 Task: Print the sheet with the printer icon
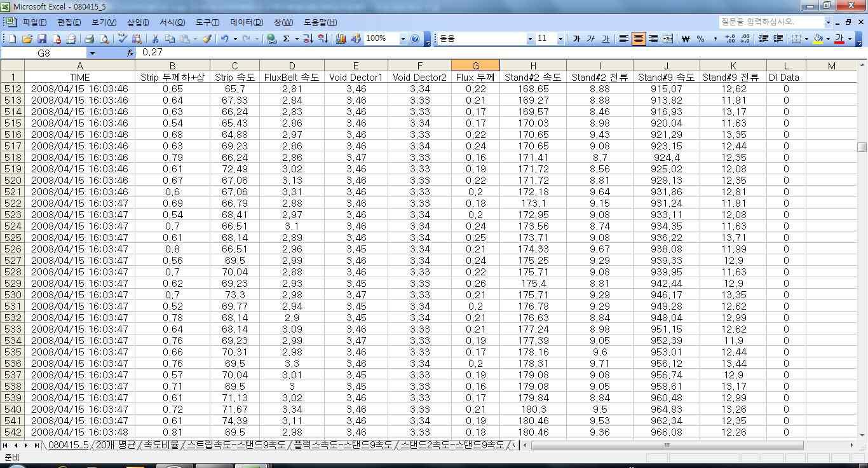[x=90, y=39]
